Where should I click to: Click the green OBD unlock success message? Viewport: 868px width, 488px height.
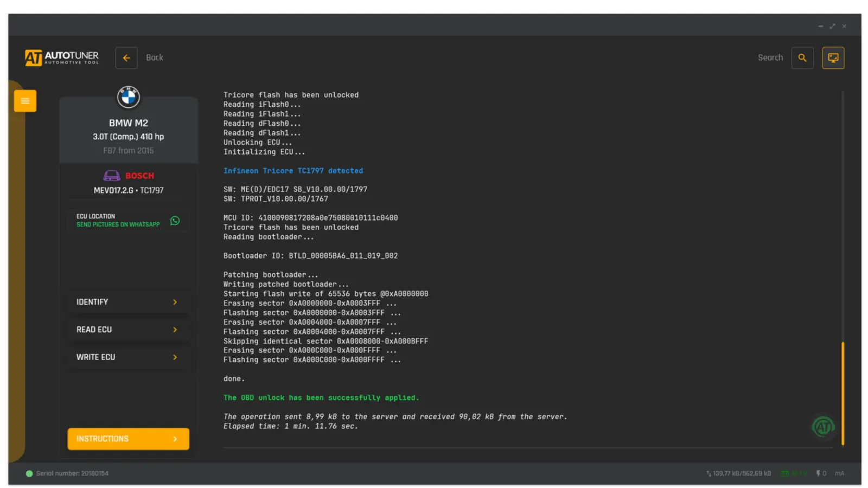click(321, 398)
